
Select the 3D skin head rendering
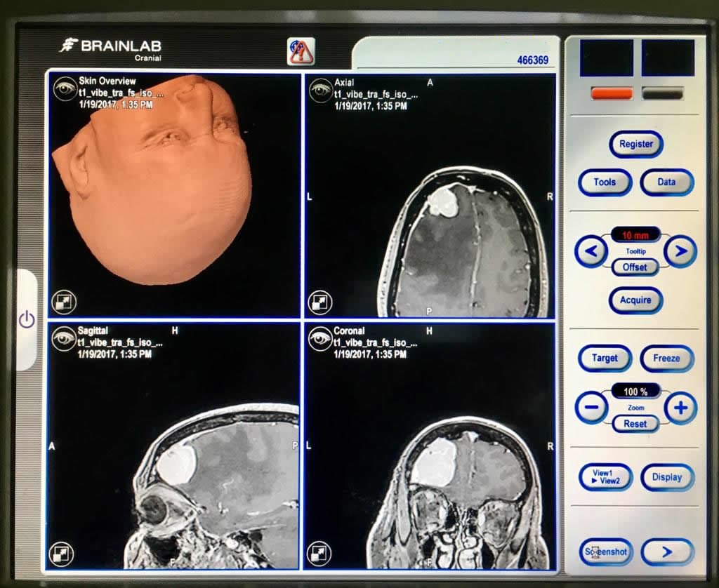coord(152,179)
